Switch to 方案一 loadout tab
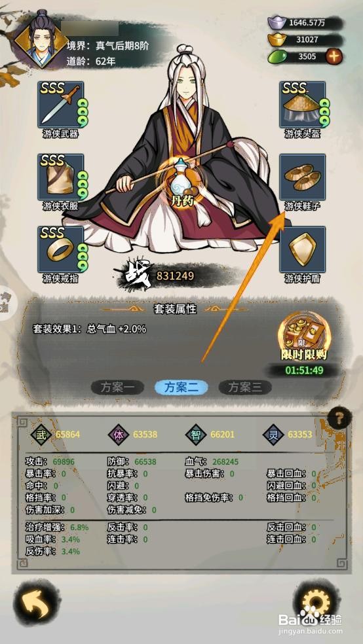Viewport: 363px width, 644px height. [x=117, y=387]
